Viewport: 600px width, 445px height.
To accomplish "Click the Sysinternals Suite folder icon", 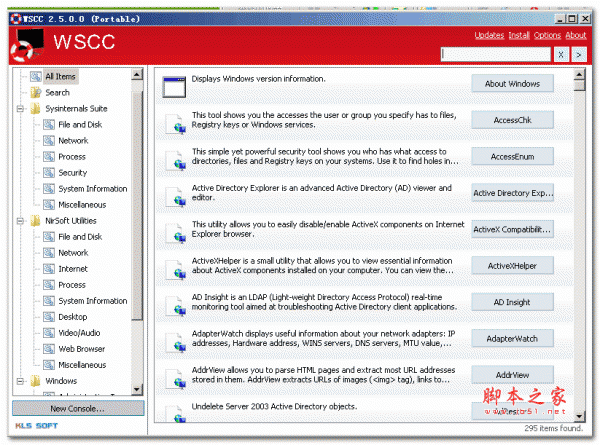I will [36, 108].
